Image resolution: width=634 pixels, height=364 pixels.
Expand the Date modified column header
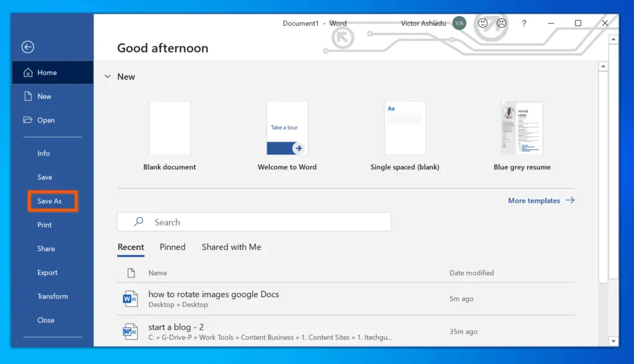pyautogui.click(x=472, y=273)
